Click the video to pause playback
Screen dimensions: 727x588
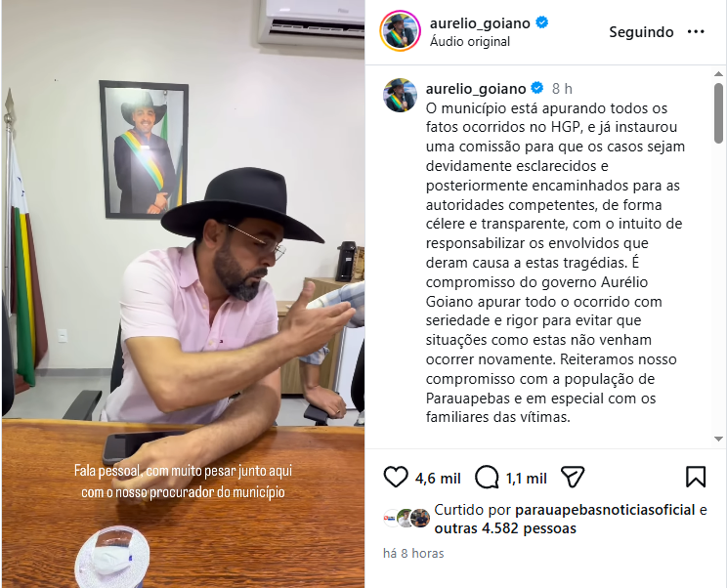pyautogui.click(x=183, y=294)
